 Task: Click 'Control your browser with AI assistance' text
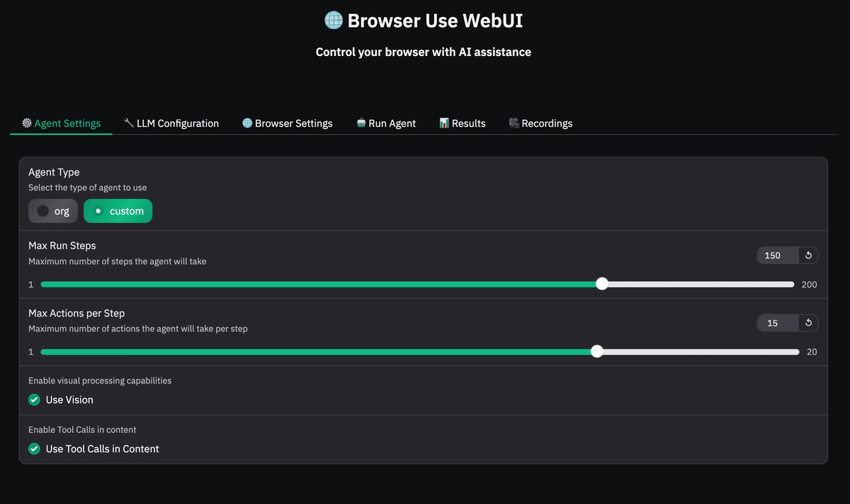[x=424, y=52]
